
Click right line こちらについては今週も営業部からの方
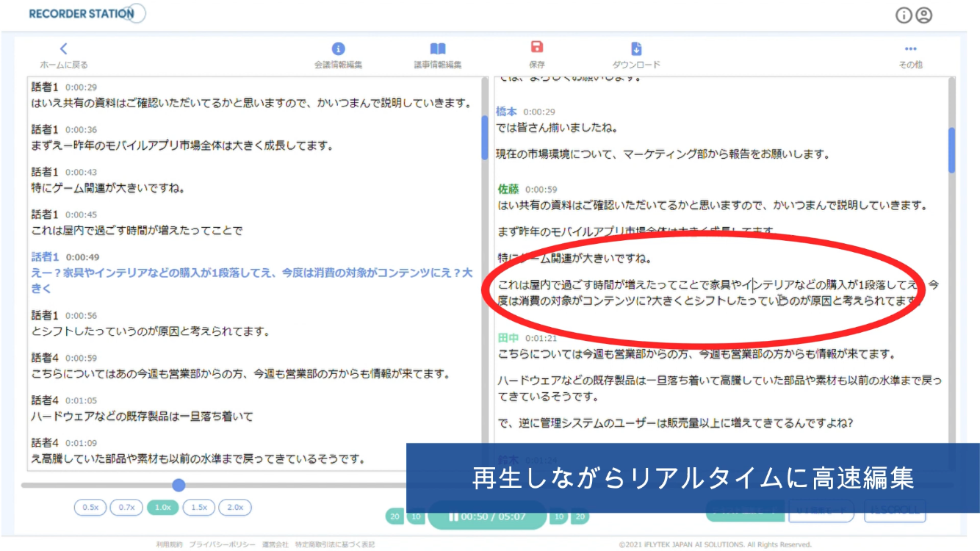click(x=696, y=354)
